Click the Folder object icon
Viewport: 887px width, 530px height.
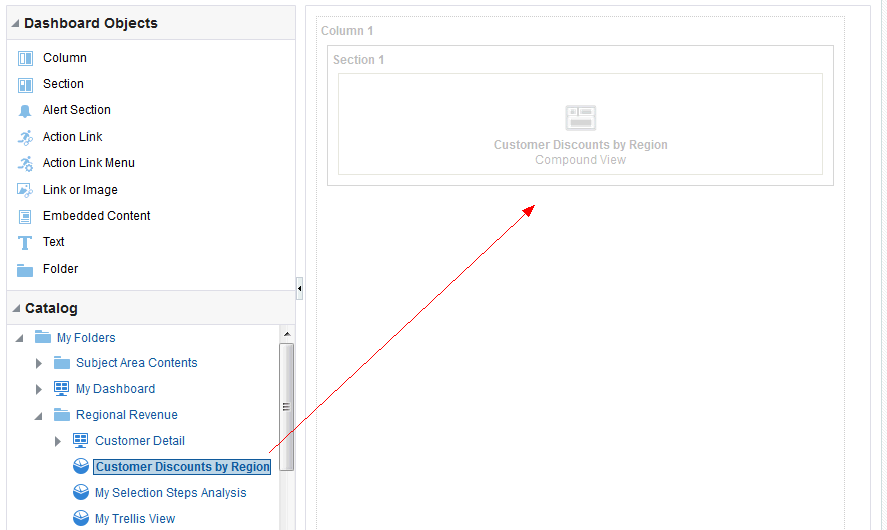[25, 270]
